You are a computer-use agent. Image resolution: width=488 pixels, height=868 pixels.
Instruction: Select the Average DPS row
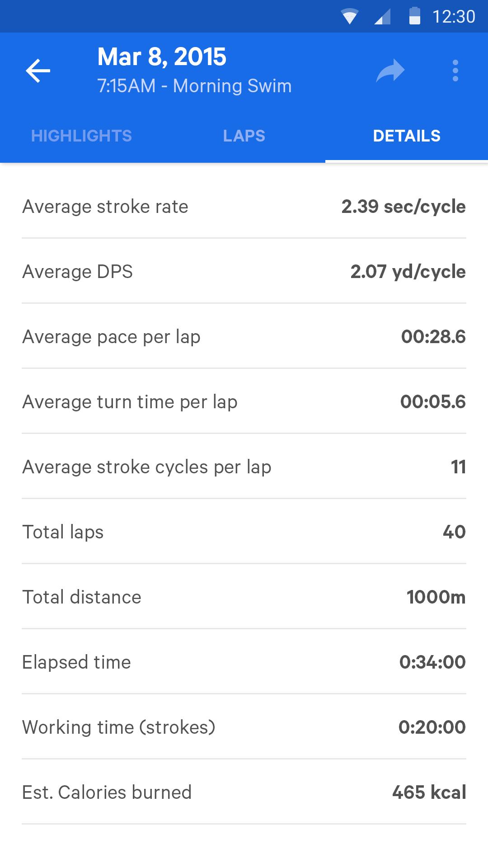244,272
